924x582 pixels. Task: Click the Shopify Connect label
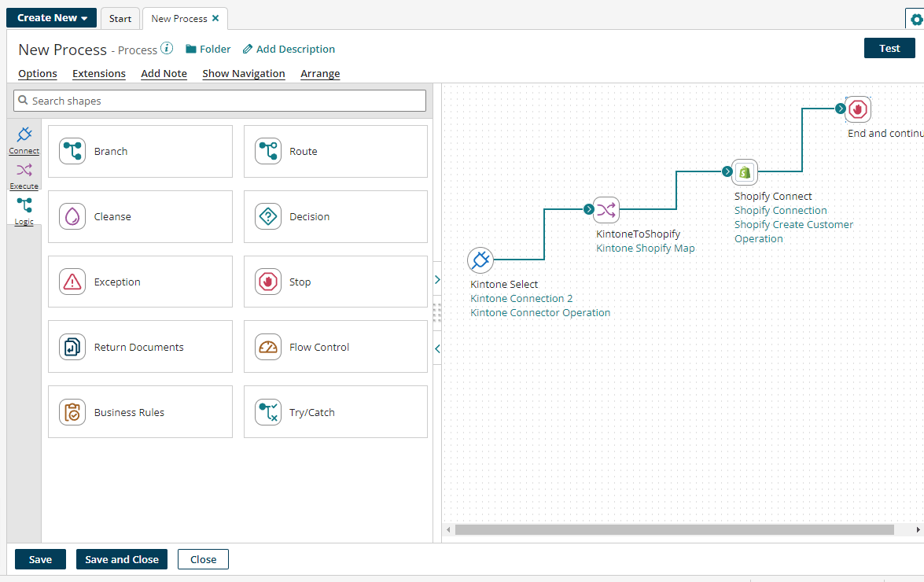773,196
